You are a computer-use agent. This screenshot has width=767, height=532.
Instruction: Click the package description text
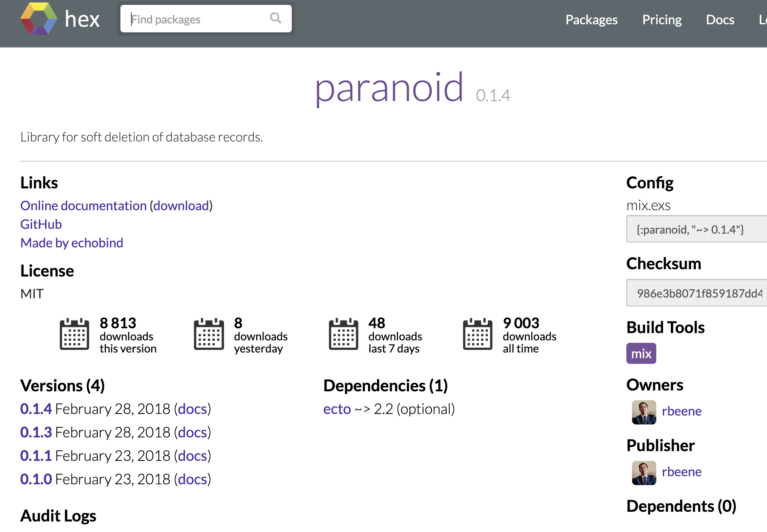click(x=141, y=137)
